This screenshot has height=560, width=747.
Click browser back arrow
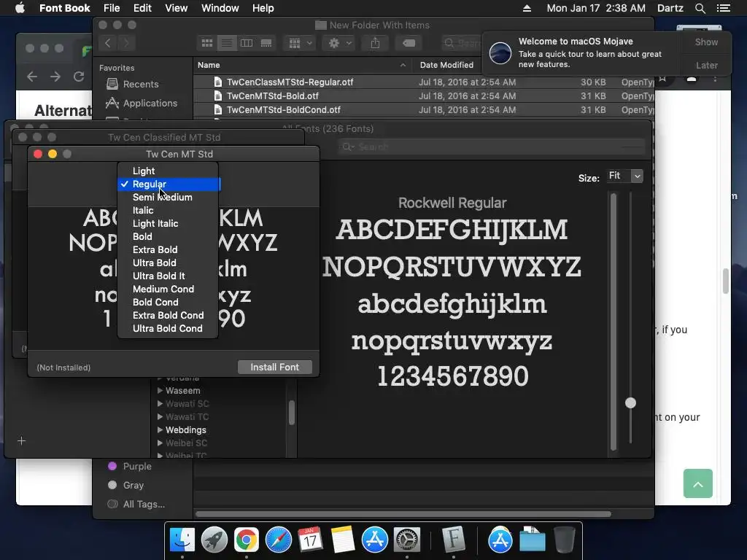pos(32,77)
